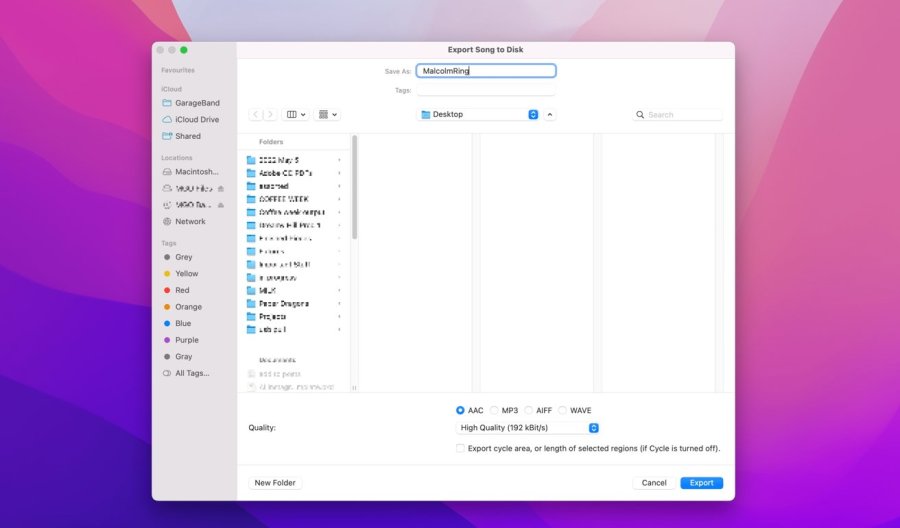The image size is (900, 528).
Task: Click the Search field
Action: (x=677, y=115)
